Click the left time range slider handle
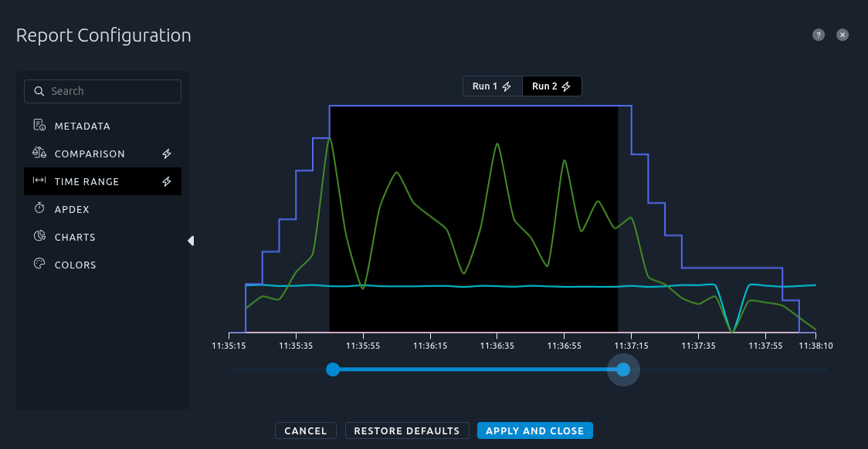Image resolution: width=868 pixels, height=449 pixels. 333,370
